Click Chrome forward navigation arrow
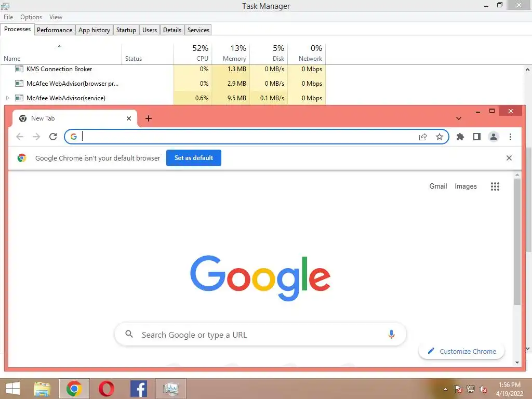Image resolution: width=532 pixels, height=399 pixels. 36,137
